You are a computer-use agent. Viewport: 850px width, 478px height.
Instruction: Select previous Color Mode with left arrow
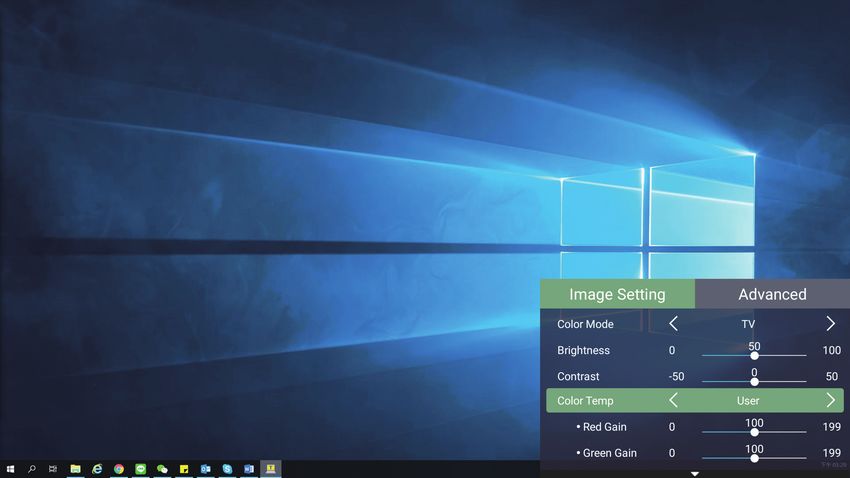point(673,324)
